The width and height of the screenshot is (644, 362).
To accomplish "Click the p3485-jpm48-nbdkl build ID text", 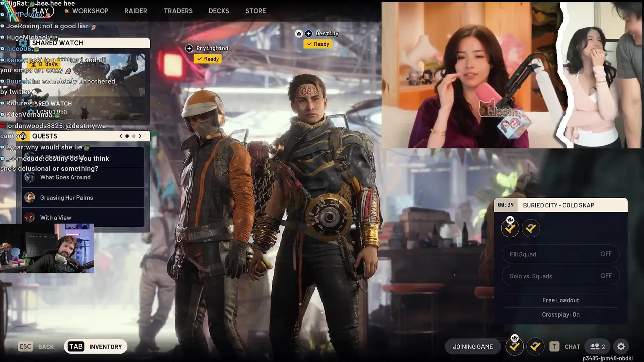I will click(x=608, y=358).
